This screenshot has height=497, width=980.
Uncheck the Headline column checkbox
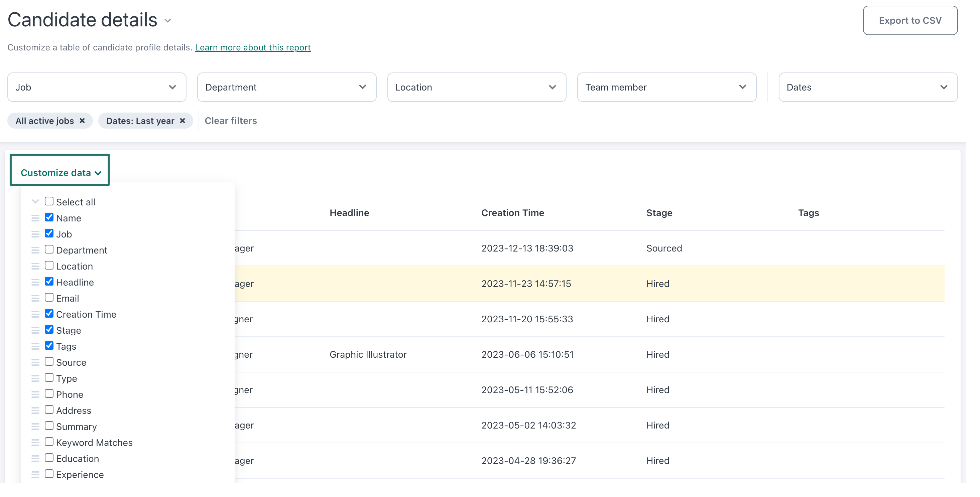click(49, 281)
